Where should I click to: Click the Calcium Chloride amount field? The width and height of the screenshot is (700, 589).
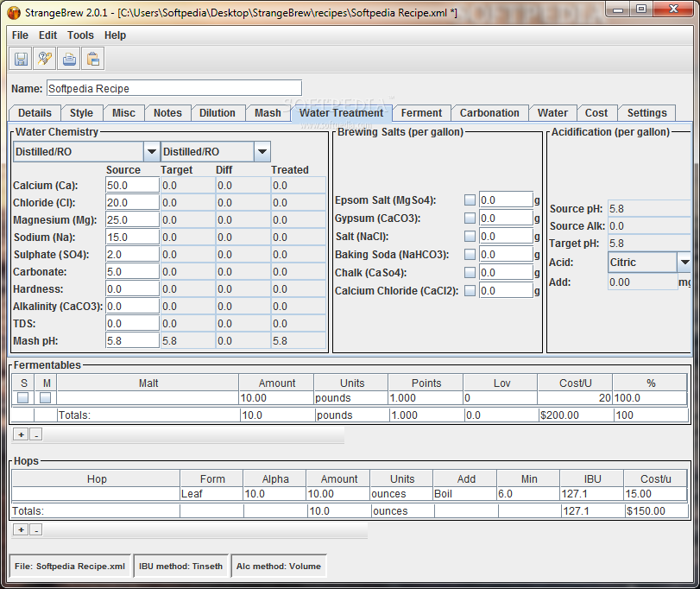click(507, 291)
